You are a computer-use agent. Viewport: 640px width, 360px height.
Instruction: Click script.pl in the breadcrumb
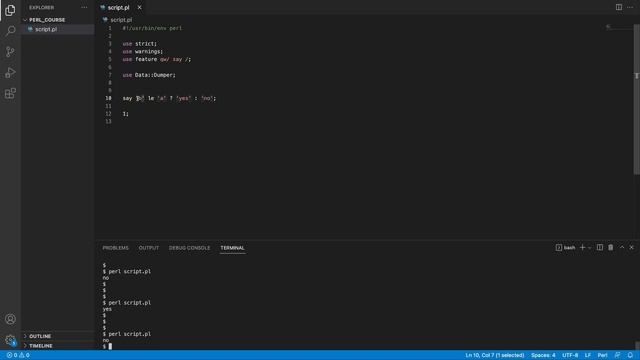pos(121,20)
